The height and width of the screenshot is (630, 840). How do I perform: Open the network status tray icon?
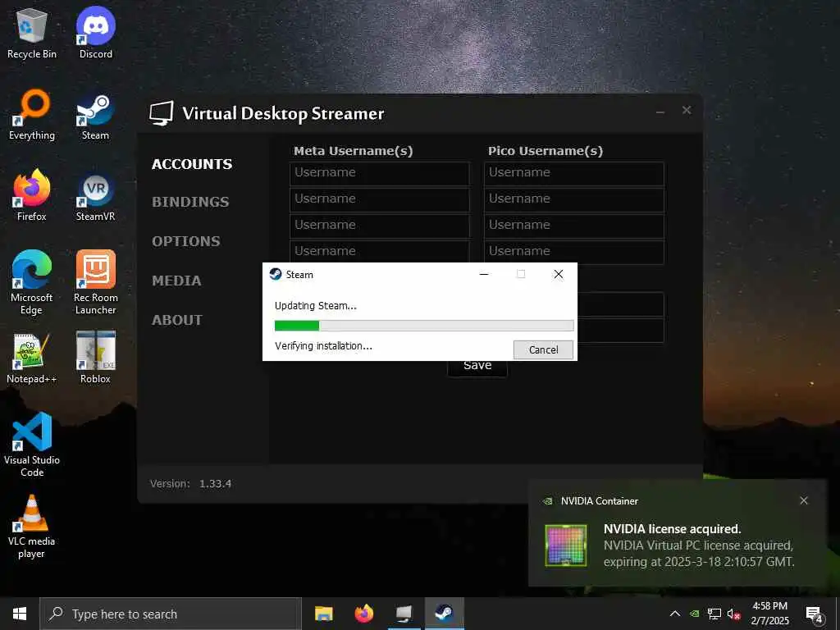714,614
